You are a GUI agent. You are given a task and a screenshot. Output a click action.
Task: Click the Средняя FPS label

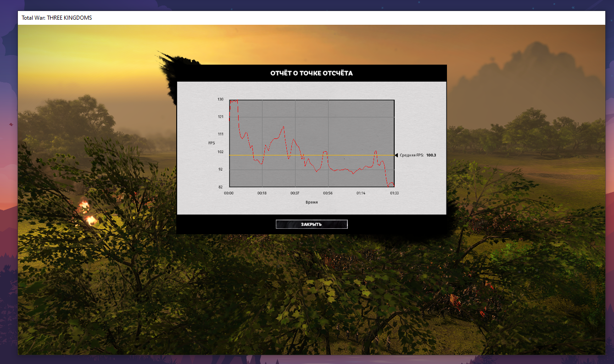(412, 155)
